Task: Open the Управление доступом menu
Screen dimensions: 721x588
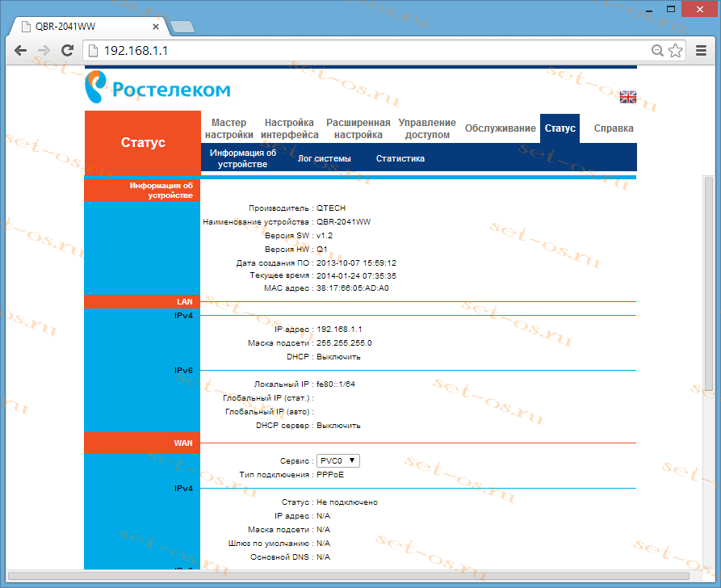Action: 427,128
